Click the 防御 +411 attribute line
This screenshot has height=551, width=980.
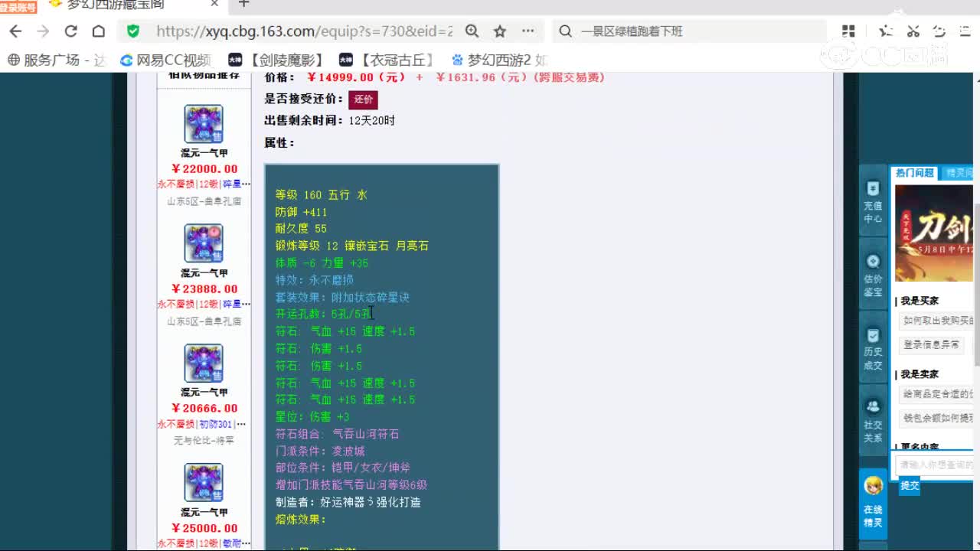coord(301,212)
